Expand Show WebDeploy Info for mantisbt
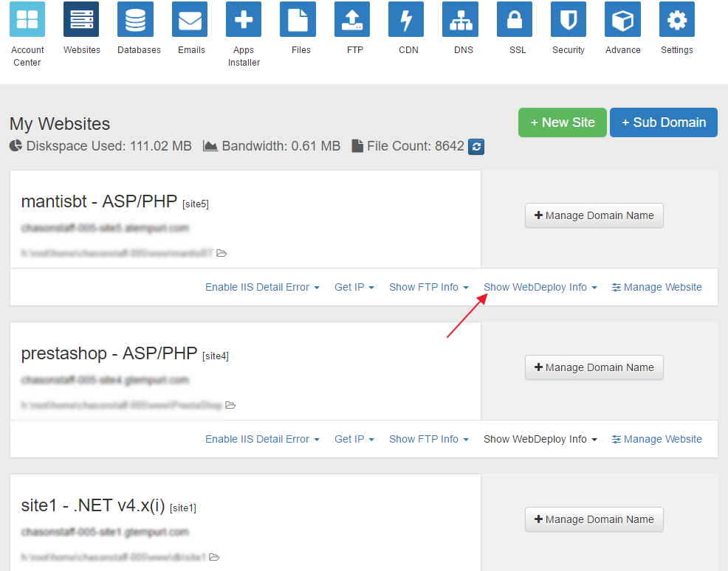Image resolution: width=728 pixels, height=571 pixels. click(540, 287)
